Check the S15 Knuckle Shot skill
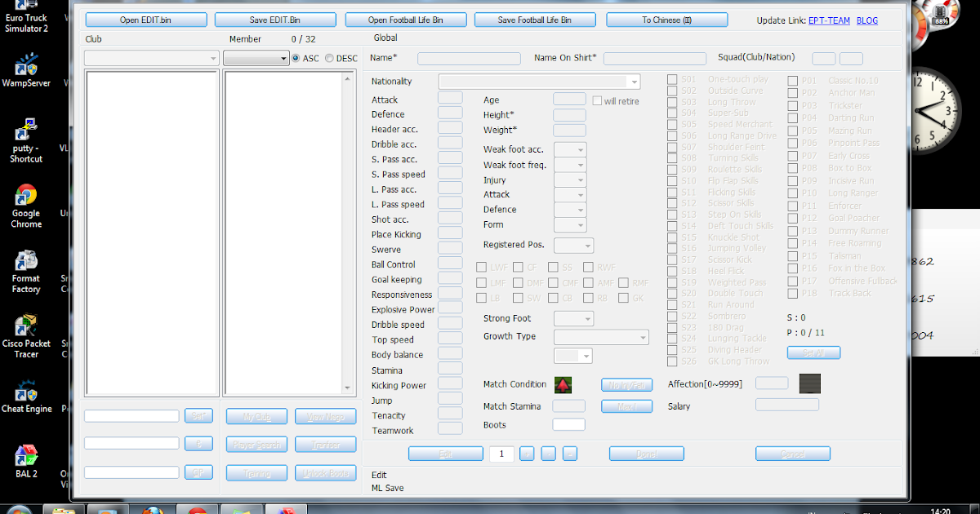Image resolution: width=980 pixels, height=514 pixels. pos(672,237)
